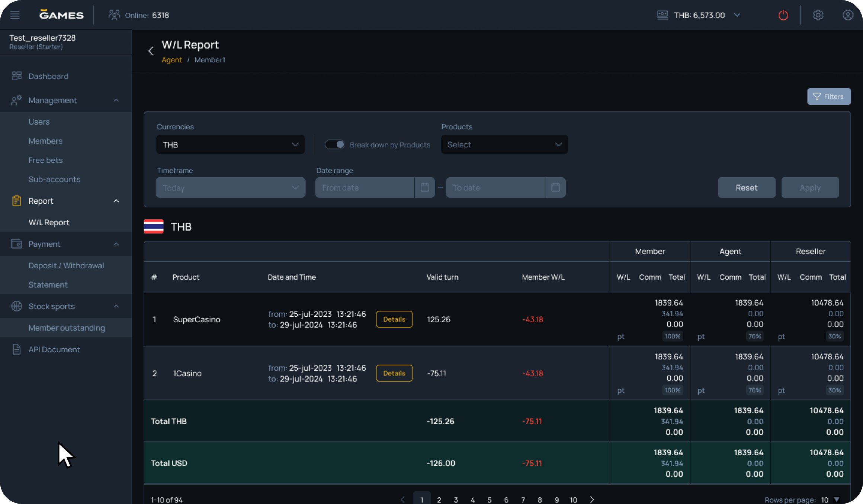Open user profile avatar icon
The image size is (863, 504).
pyautogui.click(x=848, y=15)
